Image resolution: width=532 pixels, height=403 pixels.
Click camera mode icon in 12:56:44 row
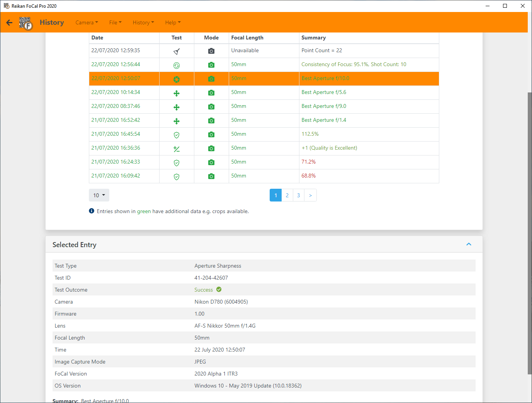tap(211, 65)
